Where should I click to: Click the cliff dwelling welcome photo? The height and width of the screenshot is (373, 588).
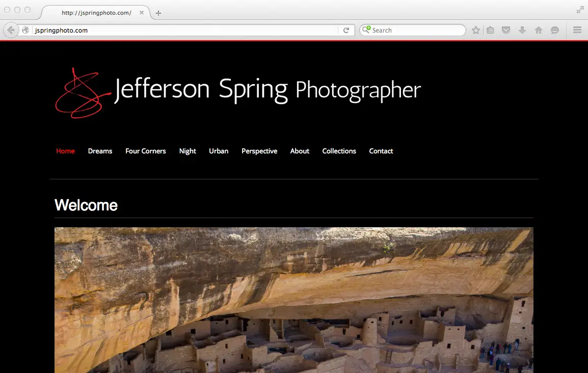pyautogui.click(x=293, y=300)
